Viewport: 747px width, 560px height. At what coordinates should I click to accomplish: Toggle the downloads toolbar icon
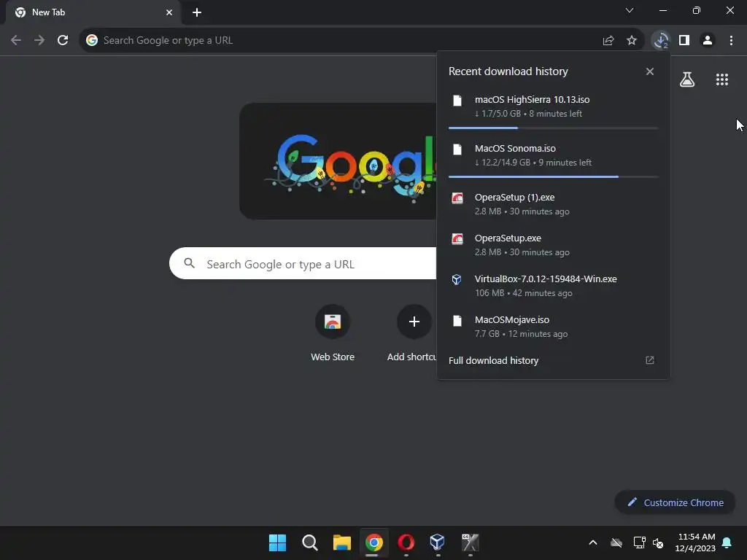pyautogui.click(x=661, y=41)
